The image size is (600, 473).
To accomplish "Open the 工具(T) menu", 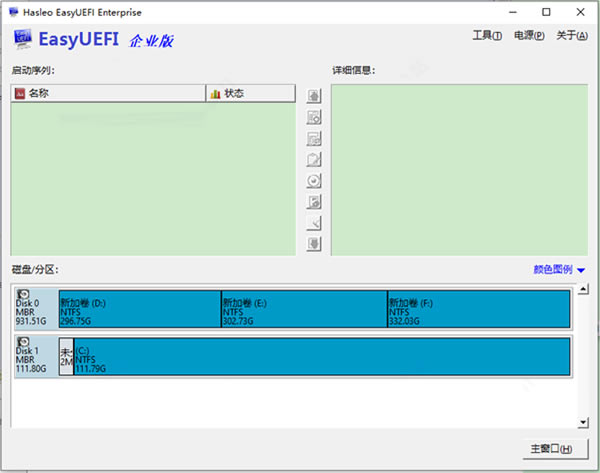I will (487, 36).
